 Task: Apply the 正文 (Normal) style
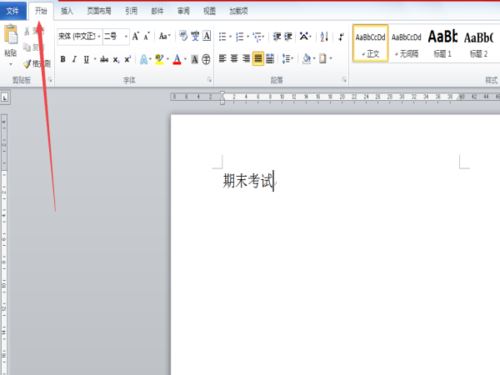(370, 43)
